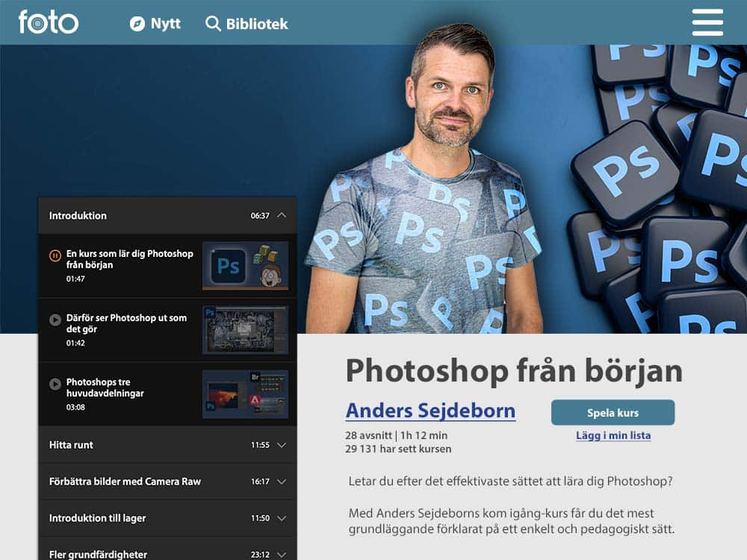Click the 11:50 duration label
Viewport: 747px width, 560px height.
click(260, 518)
